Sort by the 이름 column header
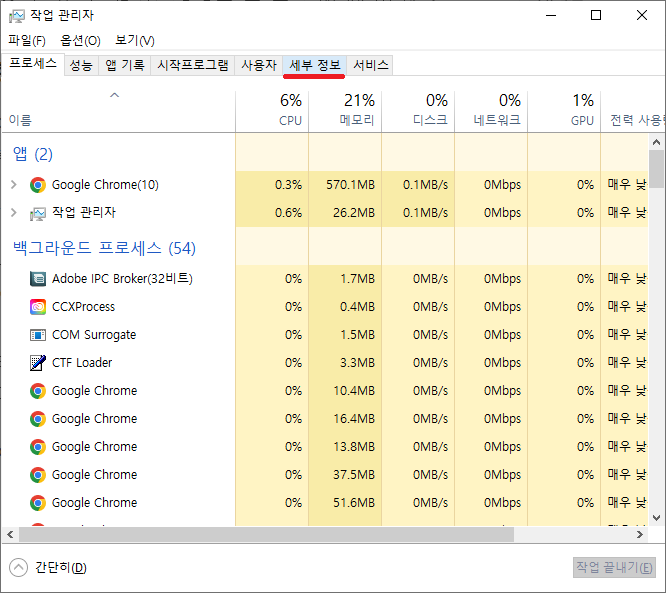The height and width of the screenshot is (593, 666). click(119, 111)
